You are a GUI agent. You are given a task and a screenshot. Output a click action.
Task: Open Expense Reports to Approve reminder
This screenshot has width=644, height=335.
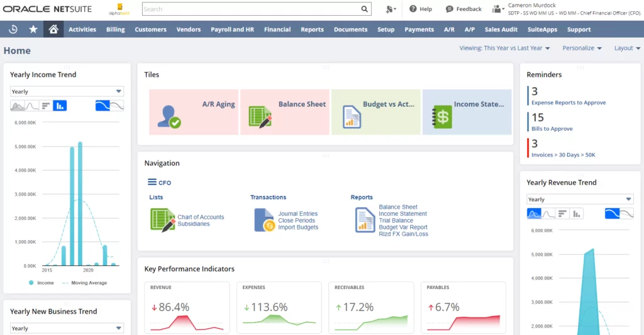tap(569, 102)
